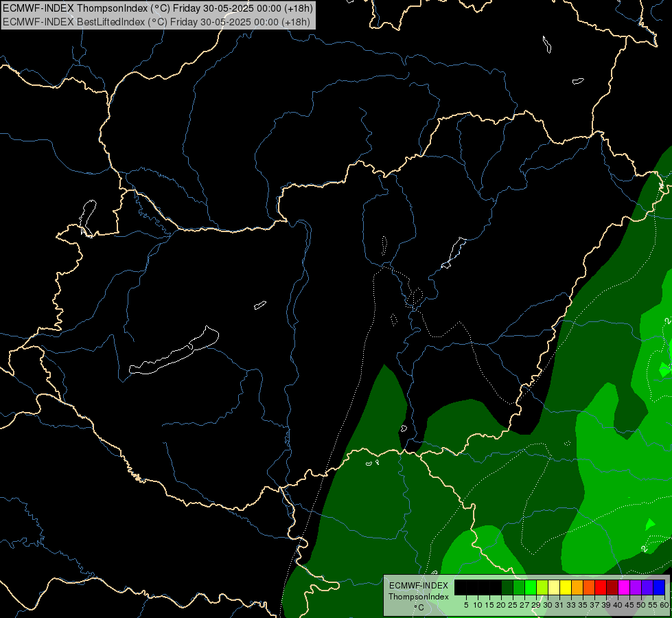Click the legend tick label 20
The height and width of the screenshot is (618, 672).
pyautogui.click(x=501, y=605)
